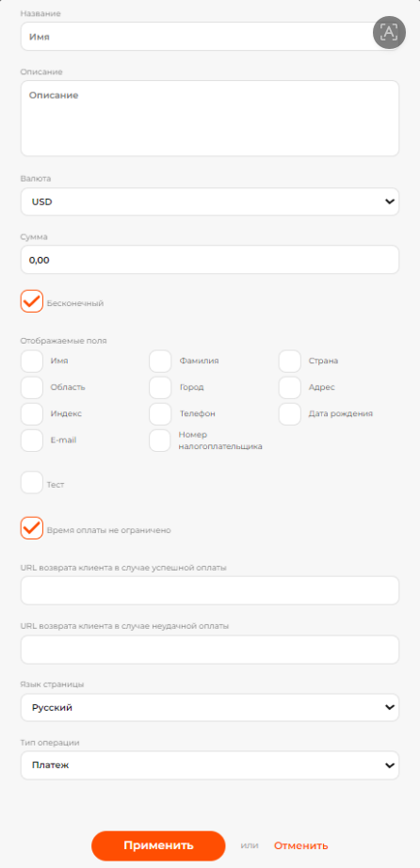Click the Применить button
Screen dimensions: 420x868
click(158, 845)
